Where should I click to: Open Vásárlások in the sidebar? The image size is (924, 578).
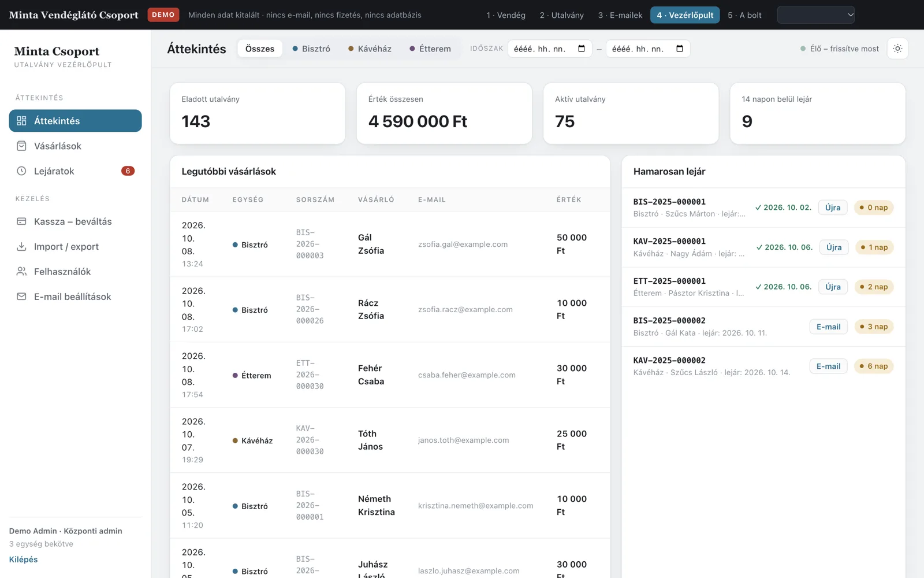75,146
